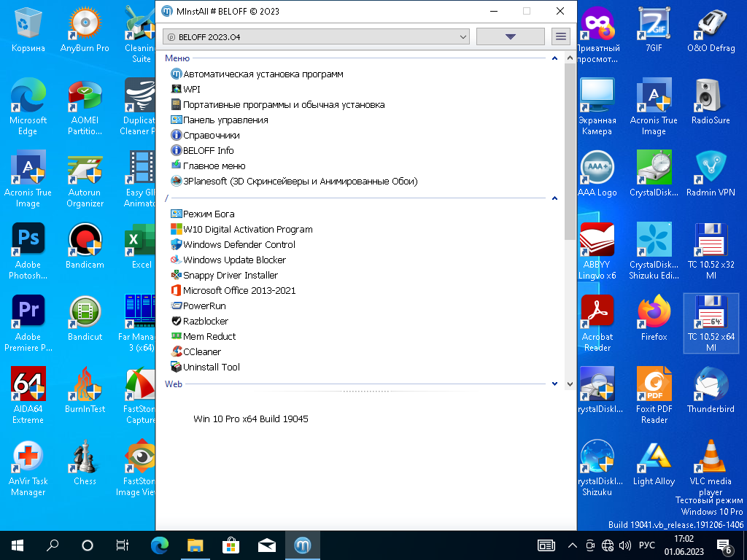Viewport: 747px width, 560px height.
Task: Open Acronis True Image icon on right side
Action: [654, 106]
